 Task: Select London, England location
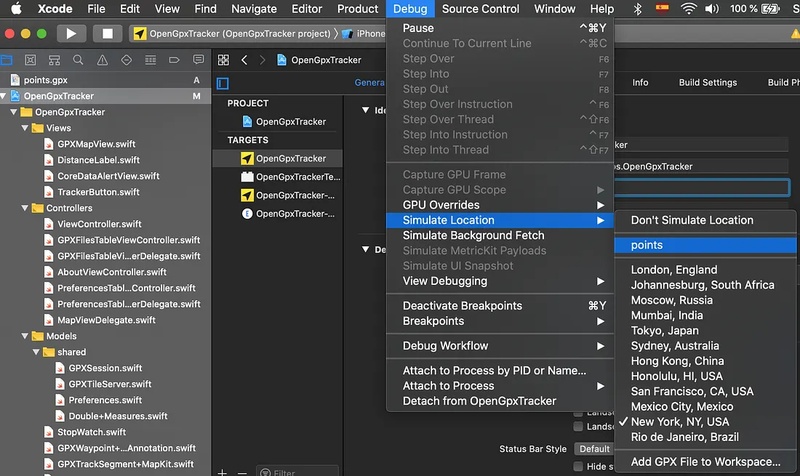tap(705, 270)
